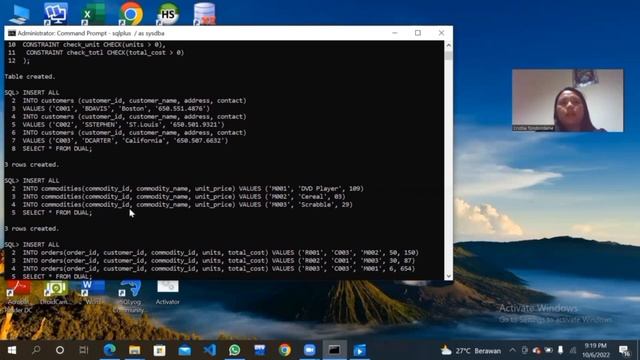Open the Mail app on the taskbar
This screenshot has height=360, width=640.
point(184,350)
